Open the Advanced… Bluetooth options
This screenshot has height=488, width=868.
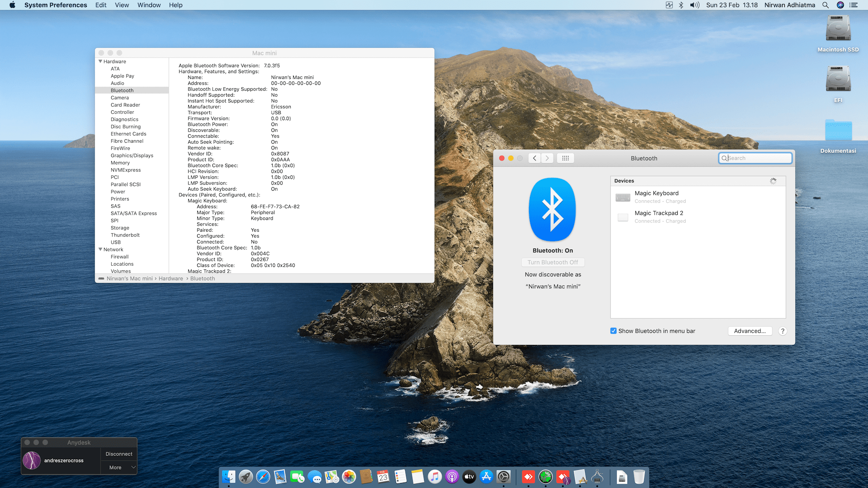(750, 331)
